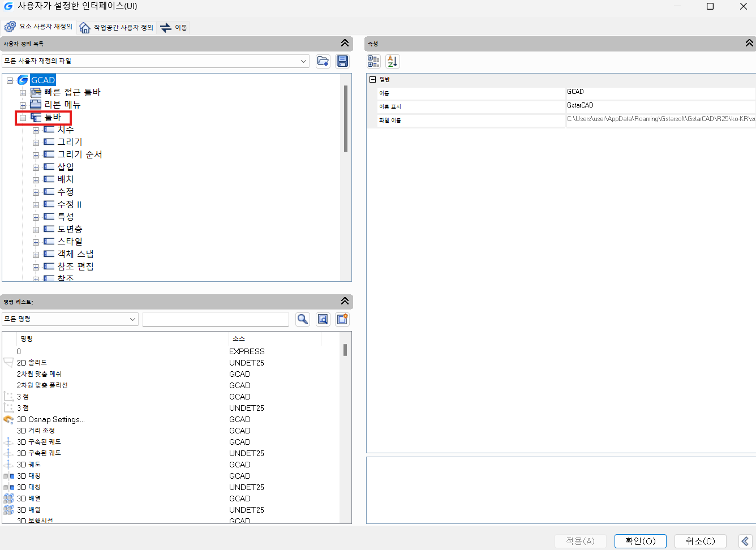Click the find command in list icon

click(x=323, y=319)
